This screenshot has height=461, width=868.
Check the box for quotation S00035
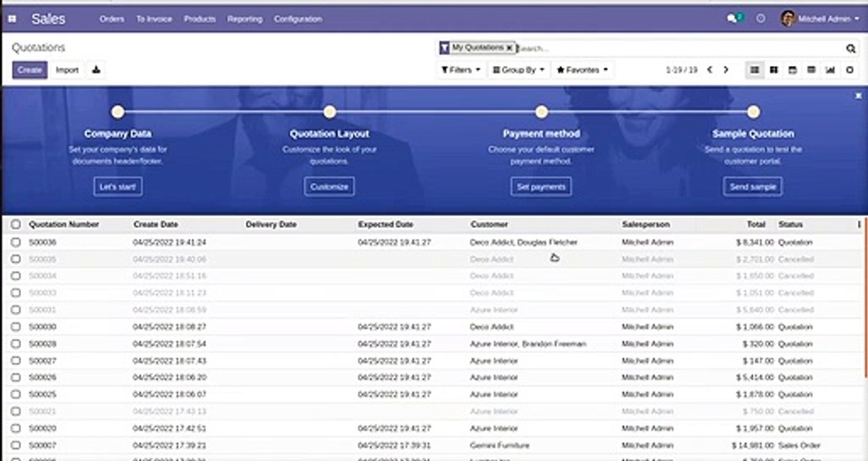coord(16,259)
